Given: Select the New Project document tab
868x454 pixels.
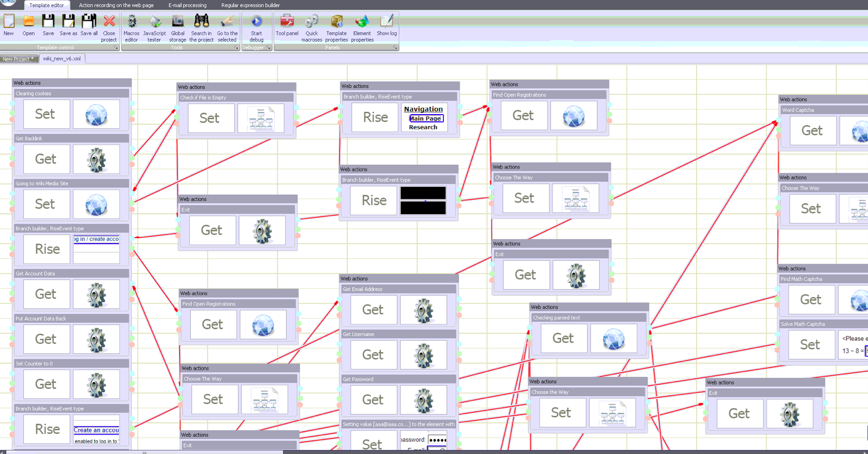Looking at the screenshot, I should coord(18,58).
